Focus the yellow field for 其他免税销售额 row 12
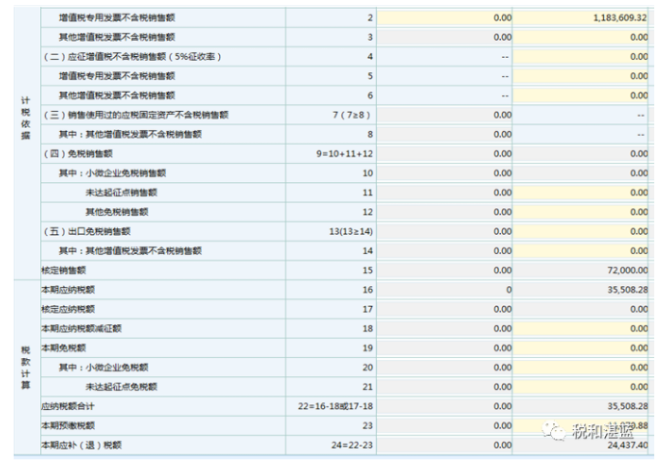The image size is (672, 466). [581, 212]
